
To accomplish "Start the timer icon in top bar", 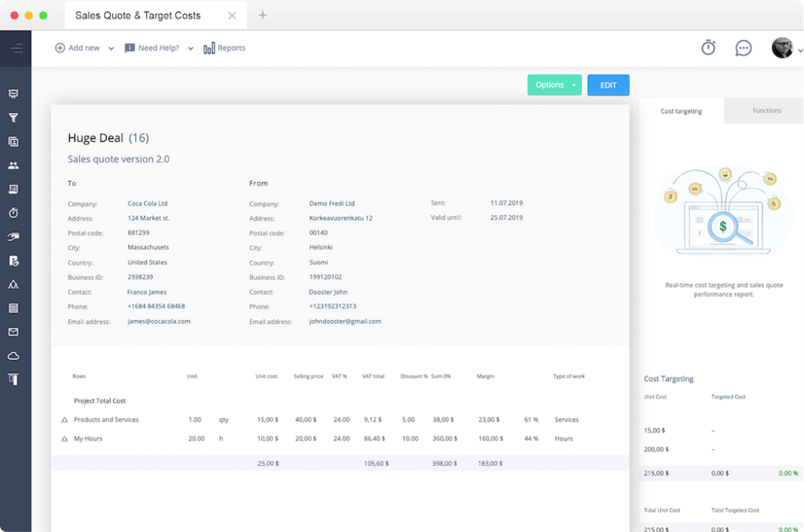I will (708, 48).
